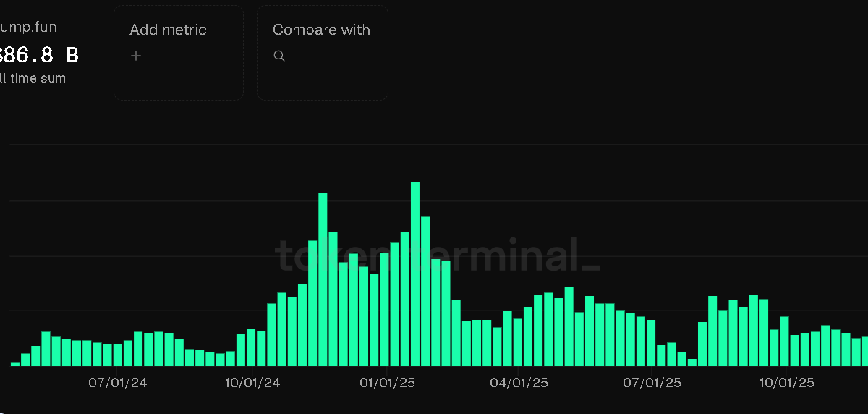Select the bar directly above the 04/01/25 label
The height and width of the screenshot is (414, 868).
point(518,342)
